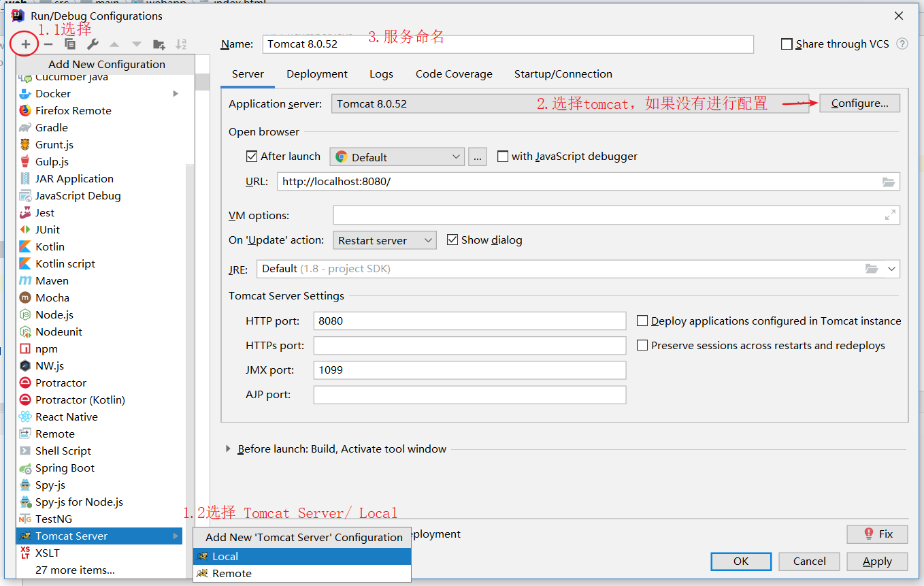Click the JMX port field
924x586 pixels.
pyautogui.click(x=469, y=370)
